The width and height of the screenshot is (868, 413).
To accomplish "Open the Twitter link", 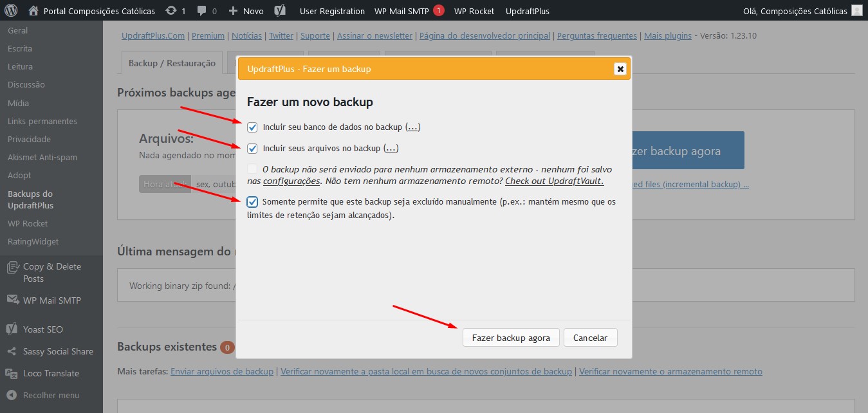I will [281, 36].
